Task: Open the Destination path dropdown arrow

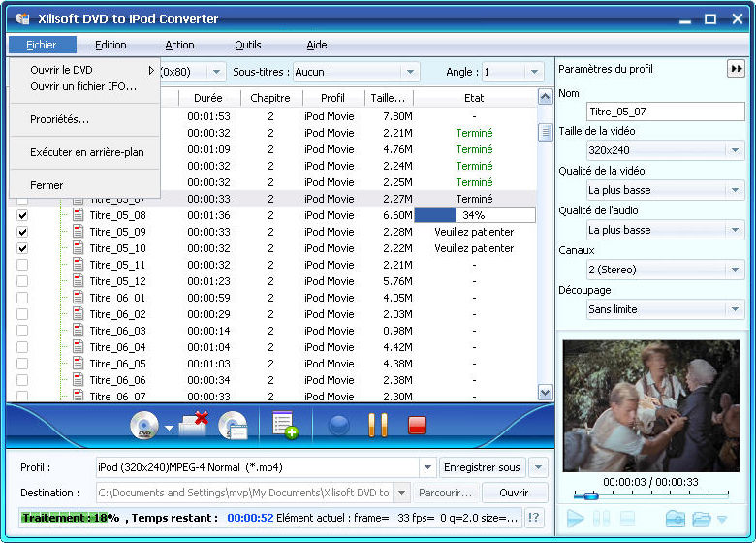Action: pyautogui.click(x=401, y=493)
